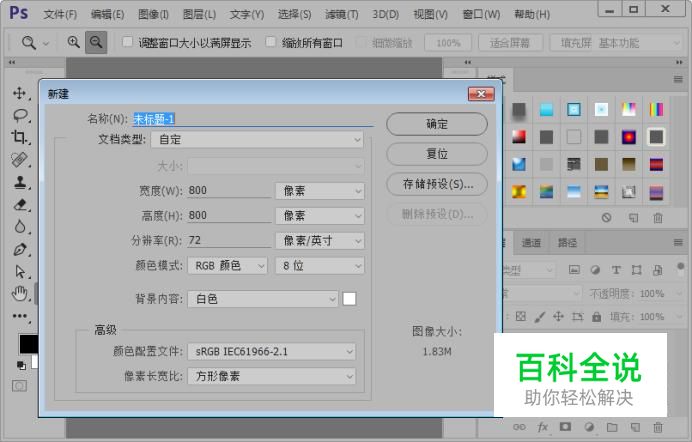Open the 文件(F) menu
Viewport: 692px width, 442px height.
click(60, 15)
